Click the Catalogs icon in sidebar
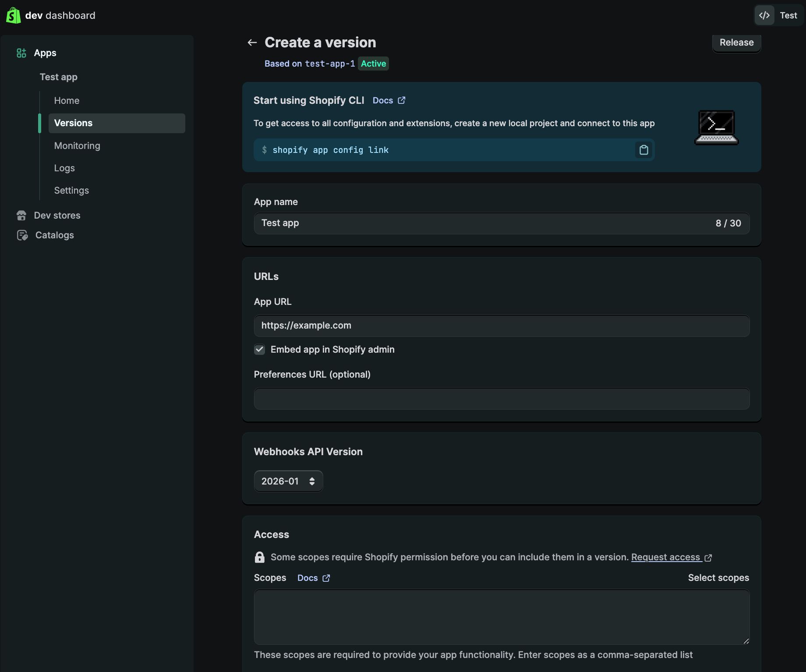This screenshot has height=672, width=806. click(22, 235)
